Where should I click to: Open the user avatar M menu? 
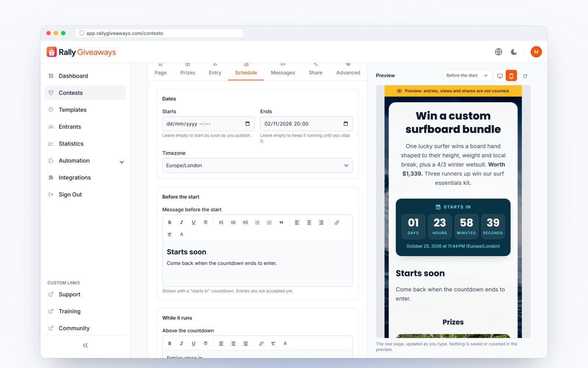(x=536, y=52)
